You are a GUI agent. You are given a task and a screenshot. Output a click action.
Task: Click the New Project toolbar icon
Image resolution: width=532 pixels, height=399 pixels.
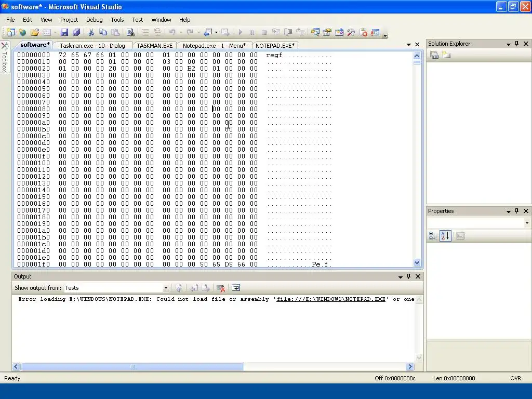click(11, 32)
